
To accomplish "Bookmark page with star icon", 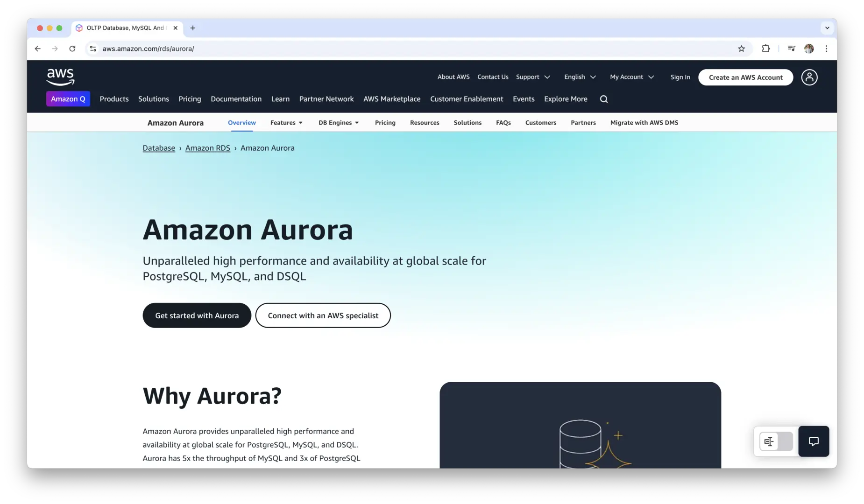I will pos(741,49).
